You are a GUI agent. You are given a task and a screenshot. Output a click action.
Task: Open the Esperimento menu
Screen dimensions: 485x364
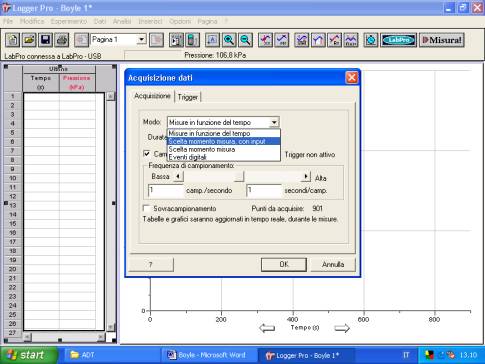pyautogui.click(x=69, y=21)
